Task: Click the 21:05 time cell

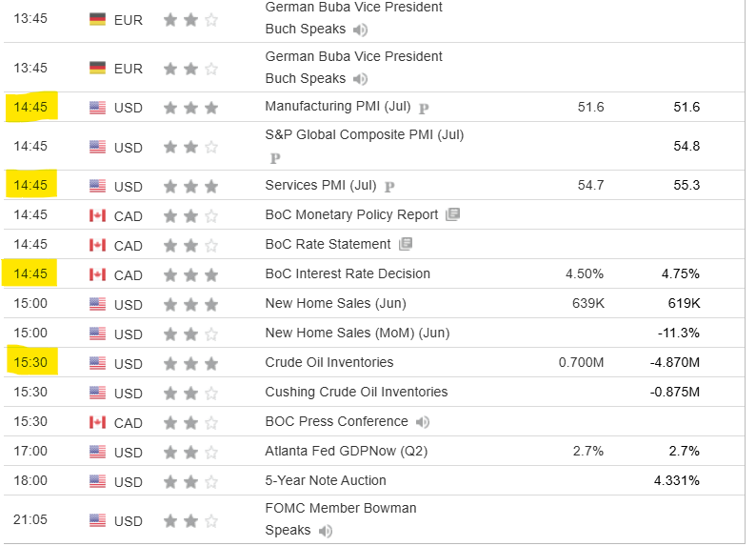Action: coord(30,519)
